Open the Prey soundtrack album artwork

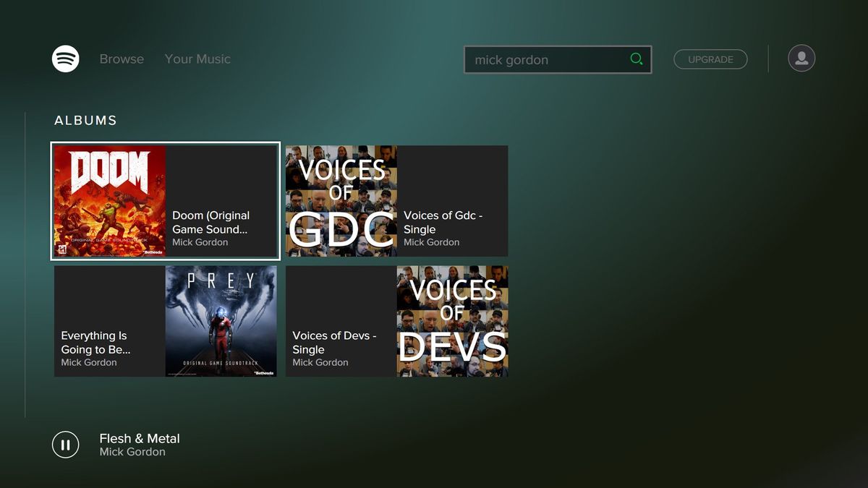pos(221,321)
